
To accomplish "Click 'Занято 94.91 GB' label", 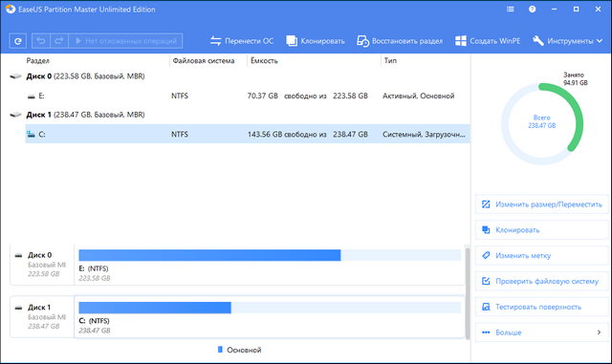I will tap(575, 78).
